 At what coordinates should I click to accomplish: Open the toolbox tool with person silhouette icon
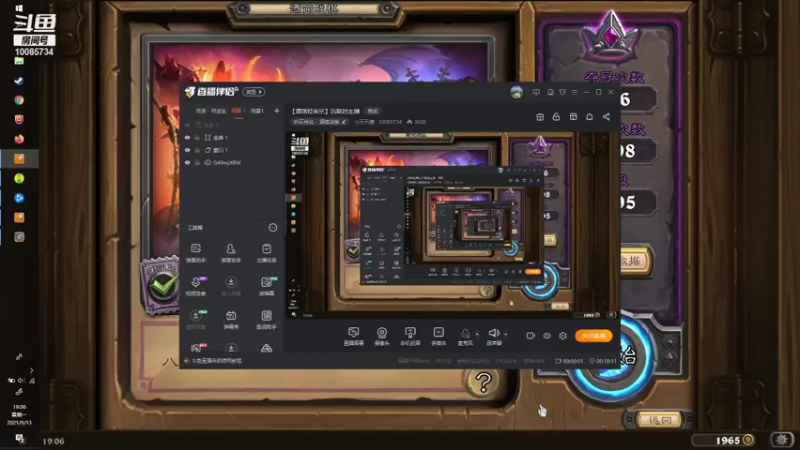point(231,253)
